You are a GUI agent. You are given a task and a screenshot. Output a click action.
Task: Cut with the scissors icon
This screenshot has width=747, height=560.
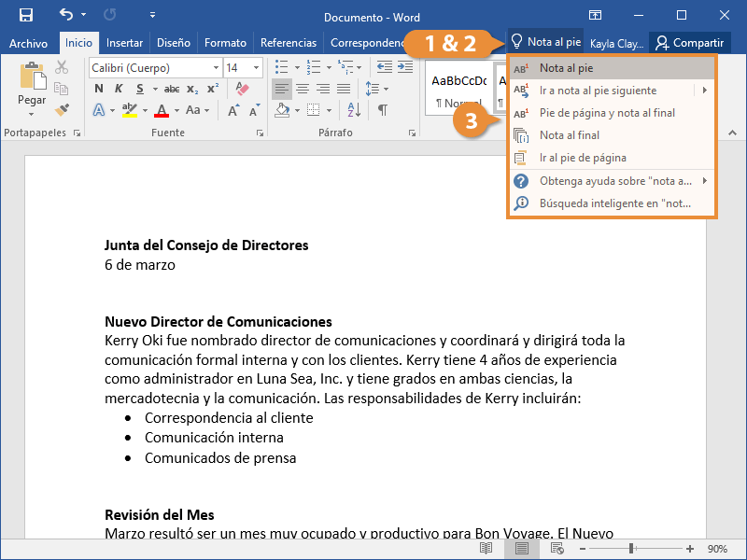[62, 67]
